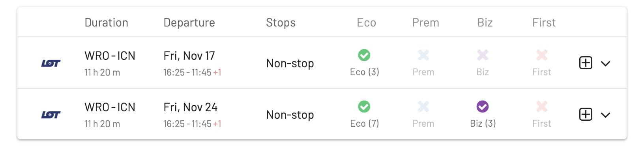This screenshot has width=644, height=152.
Task: Click unavailable Prem cross on Nov 17 flight
Action: [x=423, y=55]
